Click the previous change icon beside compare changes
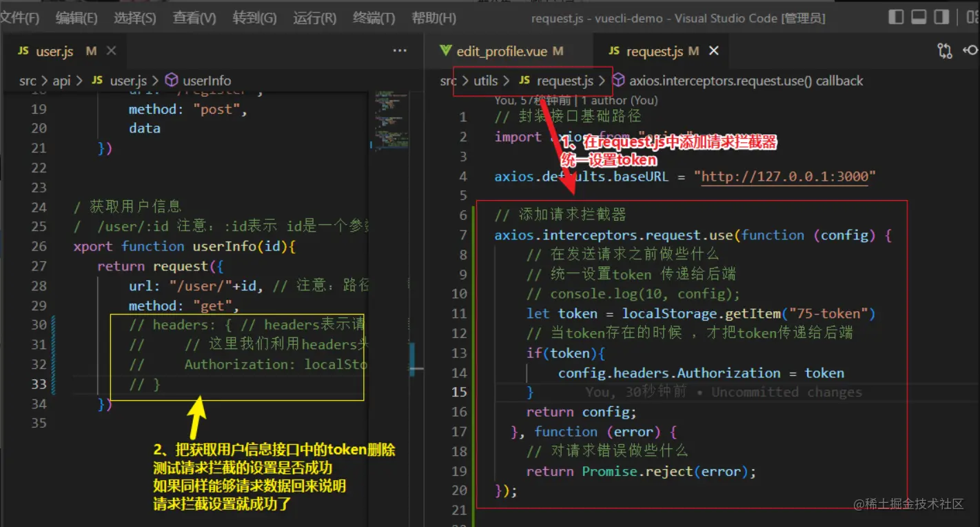Viewport: 980px width, 527px height. (x=971, y=50)
